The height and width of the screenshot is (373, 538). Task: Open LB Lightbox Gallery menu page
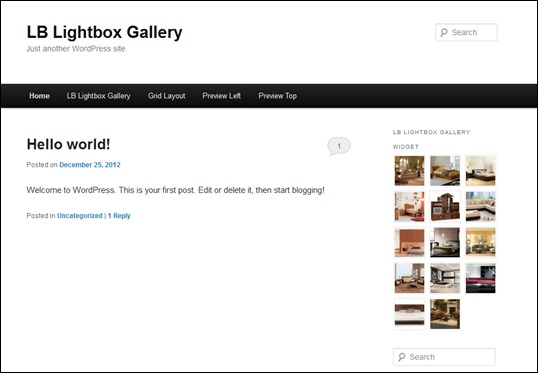[x=98, y=96]
